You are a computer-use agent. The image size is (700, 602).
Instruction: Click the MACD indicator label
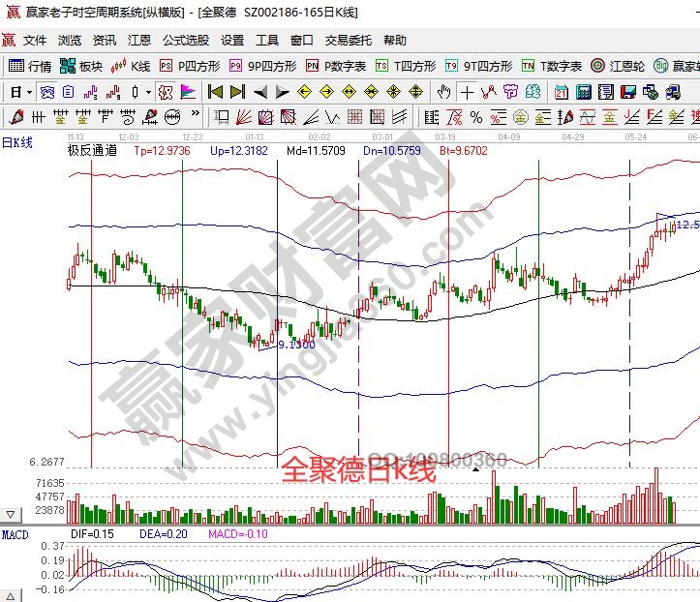(x=15, y=534)
